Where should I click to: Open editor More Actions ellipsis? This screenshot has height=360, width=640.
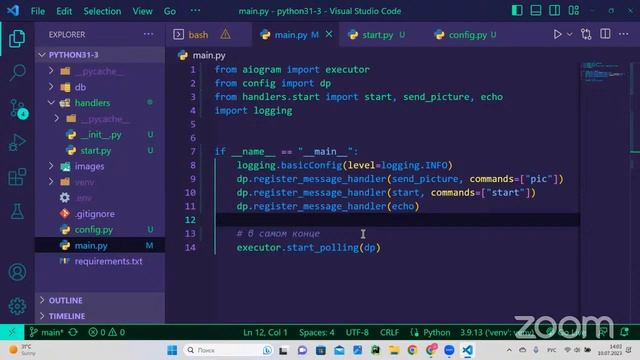(x=624, y=34)
